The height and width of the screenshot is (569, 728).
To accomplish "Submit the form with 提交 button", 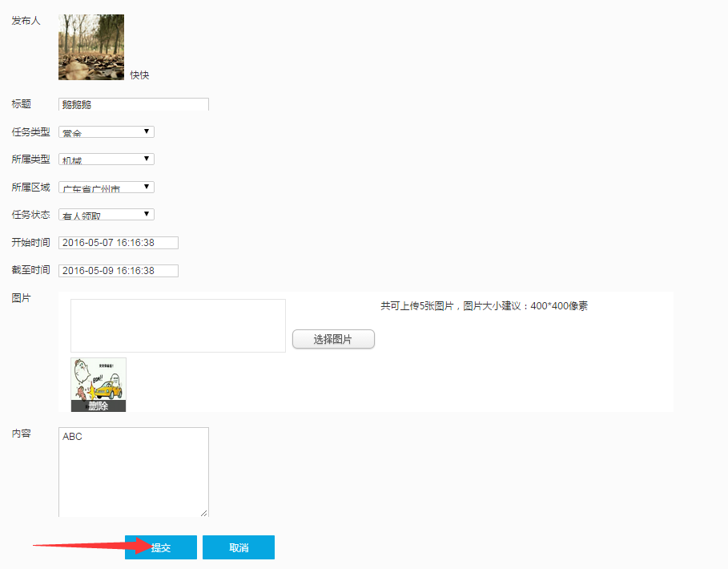I will tap(161, 547).
